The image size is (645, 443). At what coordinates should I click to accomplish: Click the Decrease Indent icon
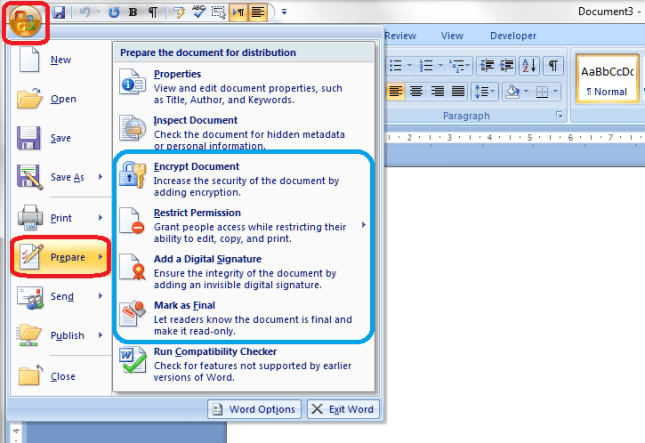[487, 65]
